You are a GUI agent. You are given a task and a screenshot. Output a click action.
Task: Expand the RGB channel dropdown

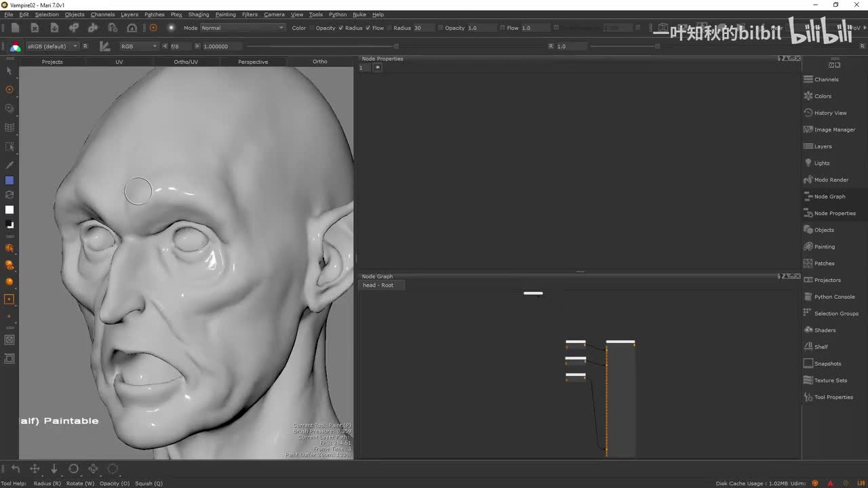(x=138, y=46)
